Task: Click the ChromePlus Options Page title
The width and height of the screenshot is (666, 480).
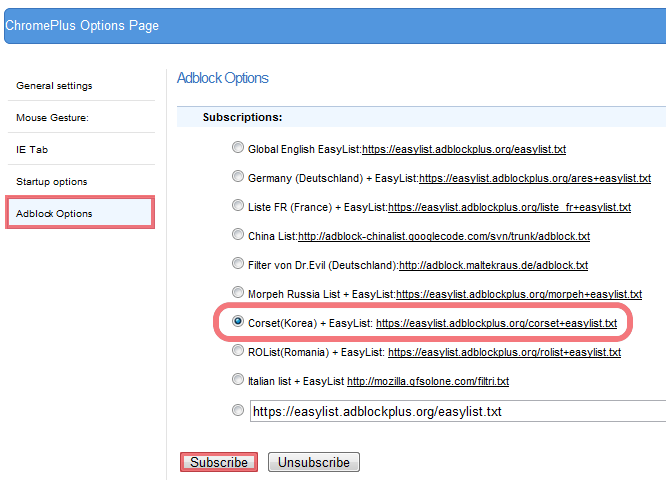Action: click(x=82, y=25)
